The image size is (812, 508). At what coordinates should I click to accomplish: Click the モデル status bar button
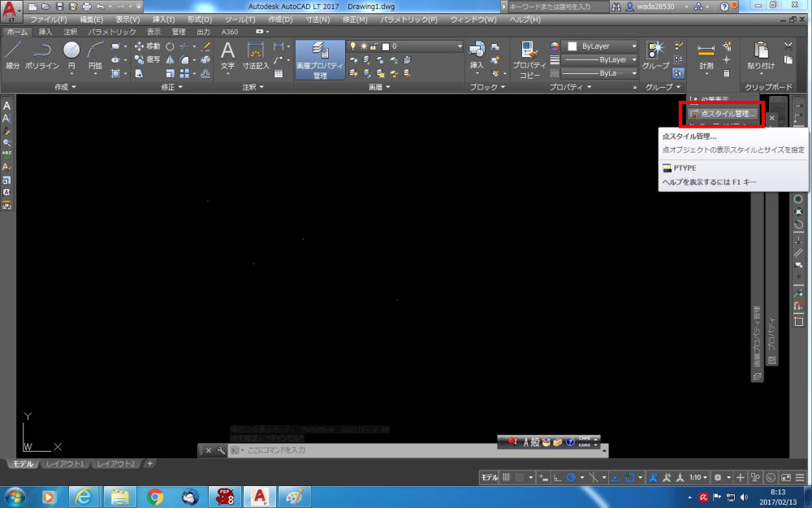pos(490,477)
